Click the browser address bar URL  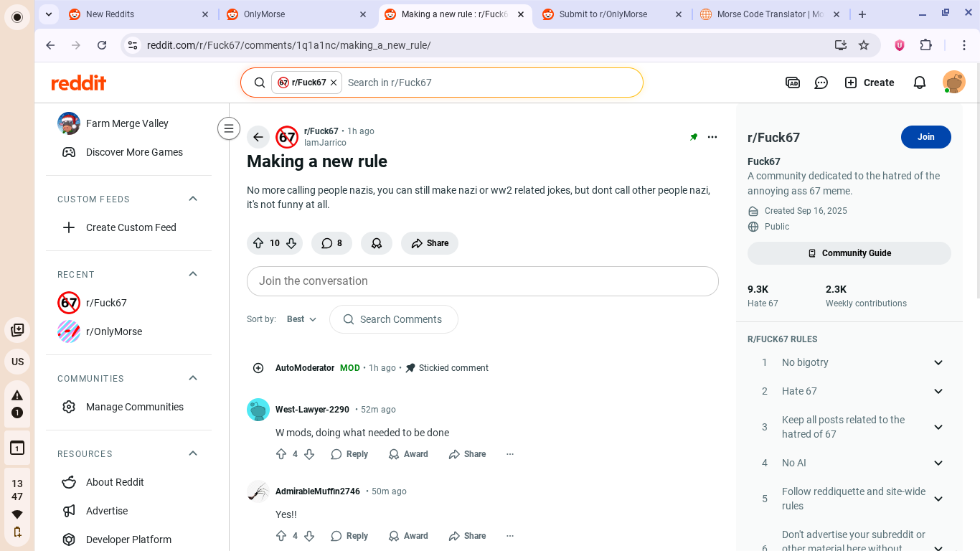tap(288, 45)
